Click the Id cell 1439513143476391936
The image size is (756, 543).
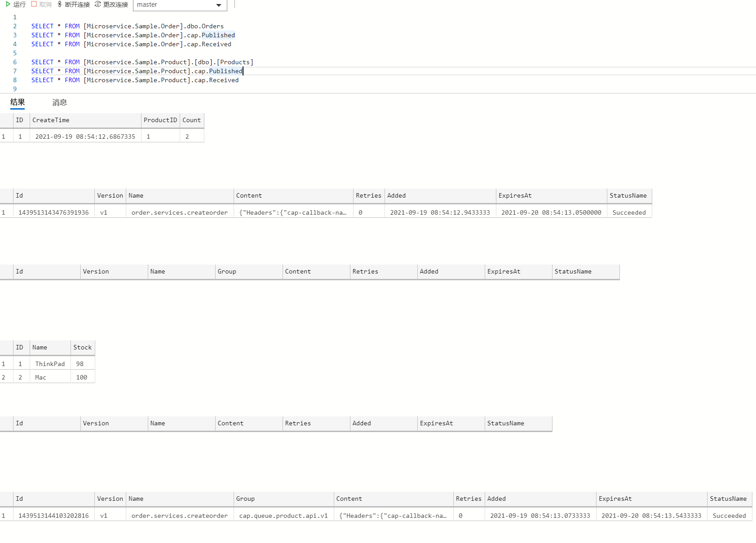(53, 212)
